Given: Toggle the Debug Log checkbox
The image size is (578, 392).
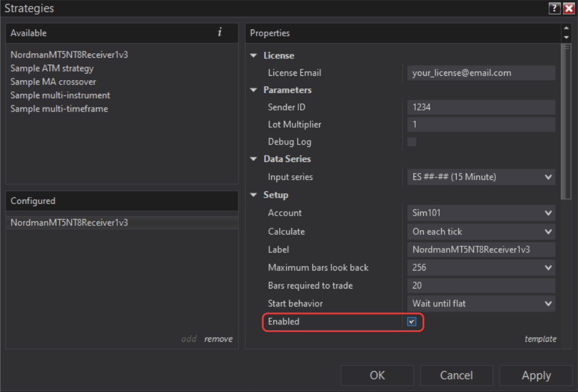Looking at the screenshot, I should 412,142.
